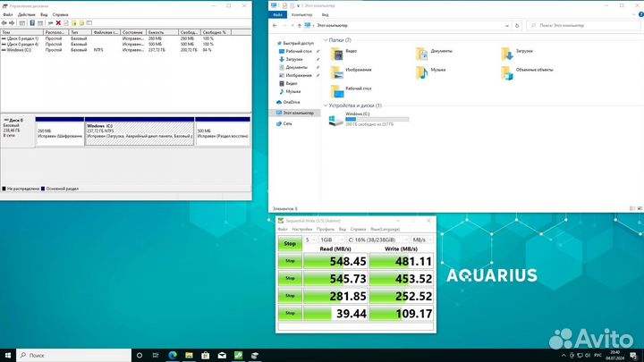The height and width of the screenshot is (362, 644).
Task: Select the Windows (C:) partition block on Диск 0
Action: click(x=140, y=131)
